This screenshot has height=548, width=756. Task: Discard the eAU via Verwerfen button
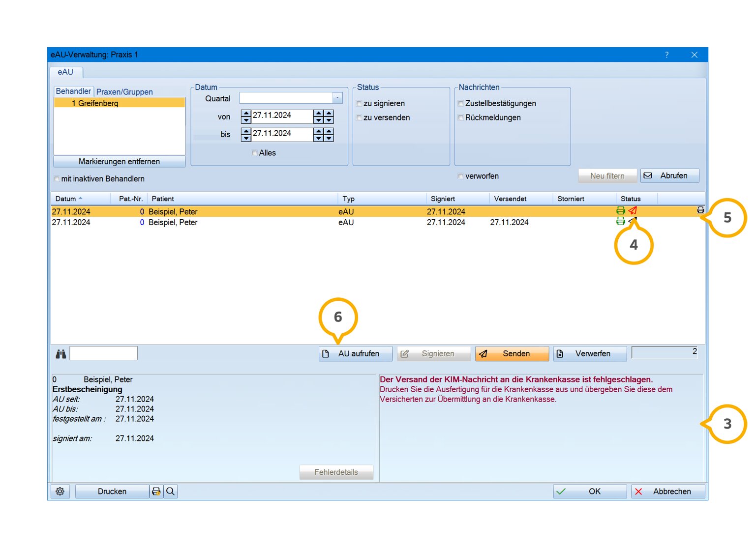click(x=590, y=354)
